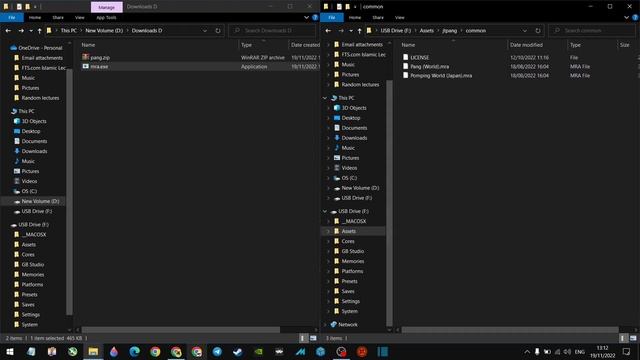Open Share tab in common window
This screenshot has width=640, height=360.
point(378,18)
